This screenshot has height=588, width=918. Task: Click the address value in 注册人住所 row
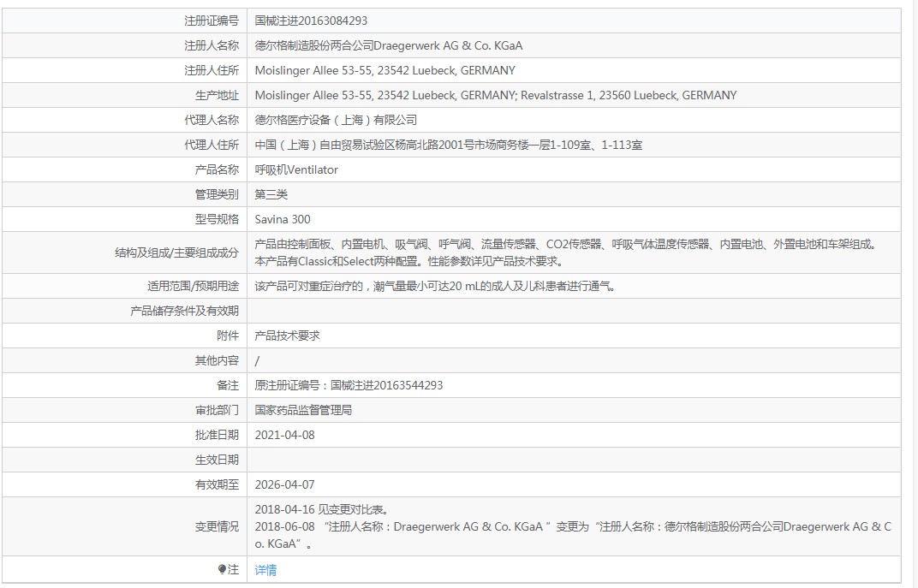(385, 71)
